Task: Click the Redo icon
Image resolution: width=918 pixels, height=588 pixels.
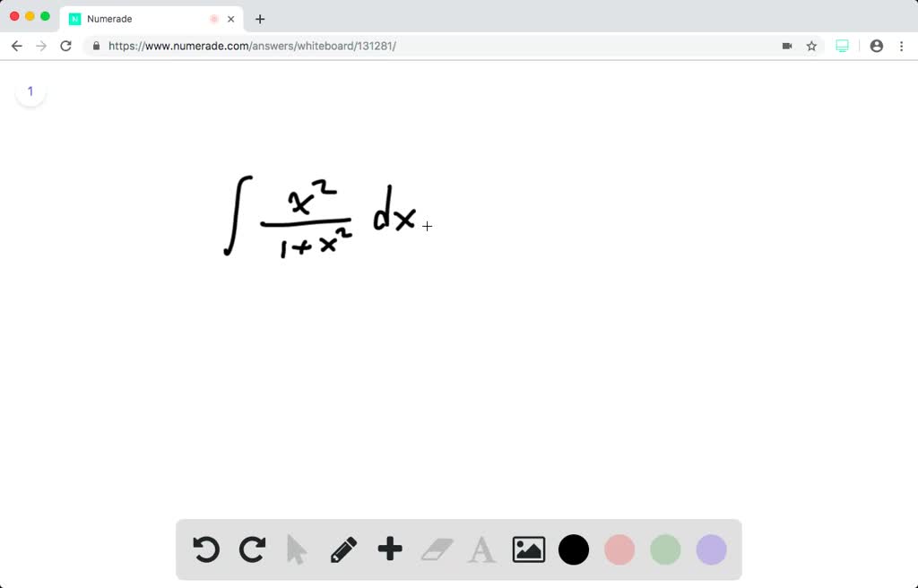Action: (252, 549)
